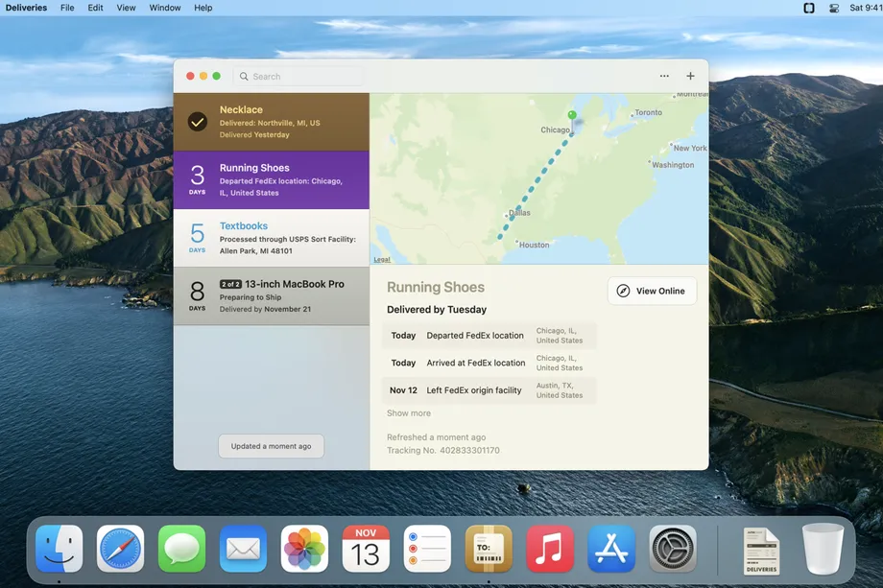Image resolution: width=883 pixels, height=588 pixels.
Task: Open Safari from the Dock
Action: (x=120, y=549)
